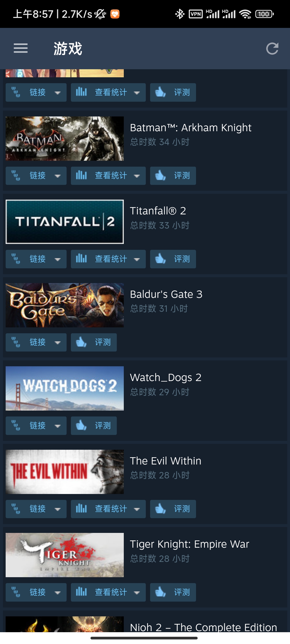The height and width of the screenshot is (644, 290).
Task: Tap the Bluetooth status bar icon
Action: pos(180,14)
